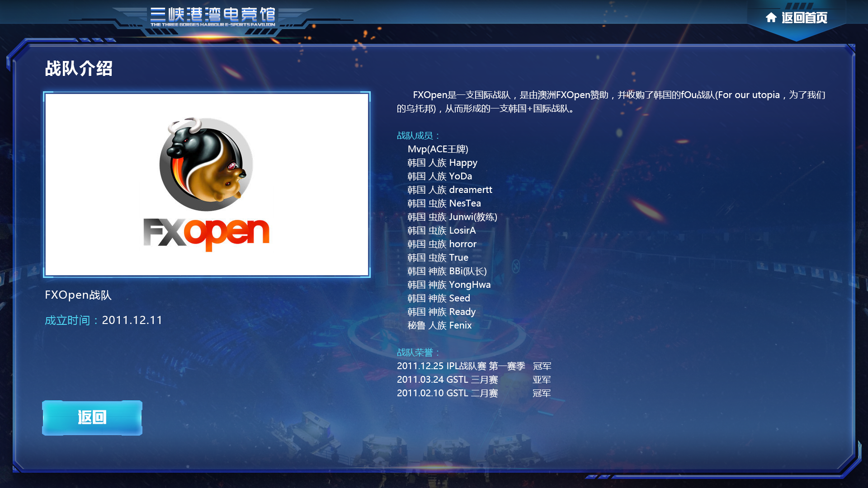Select member 韩国 虫族 NesTea
The image size is (868, 488).
[444, 203]
